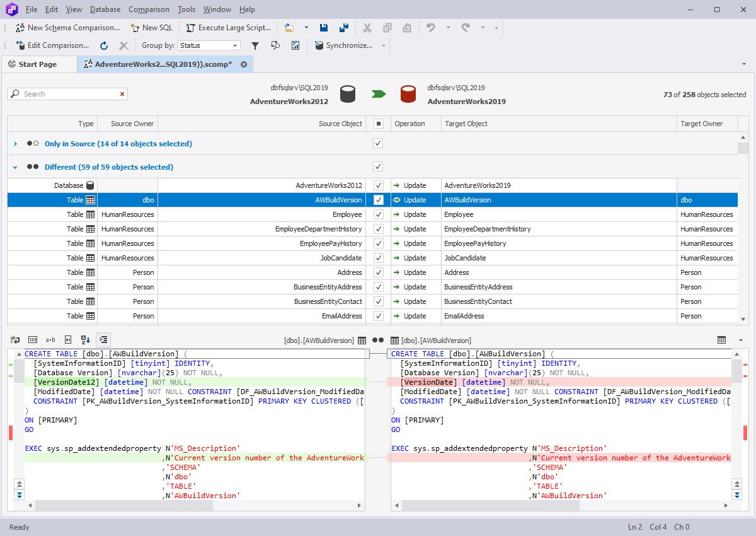Click the Redo arrow icon
This screenshot has width=756, height=536.
click(x=466, y=28)
